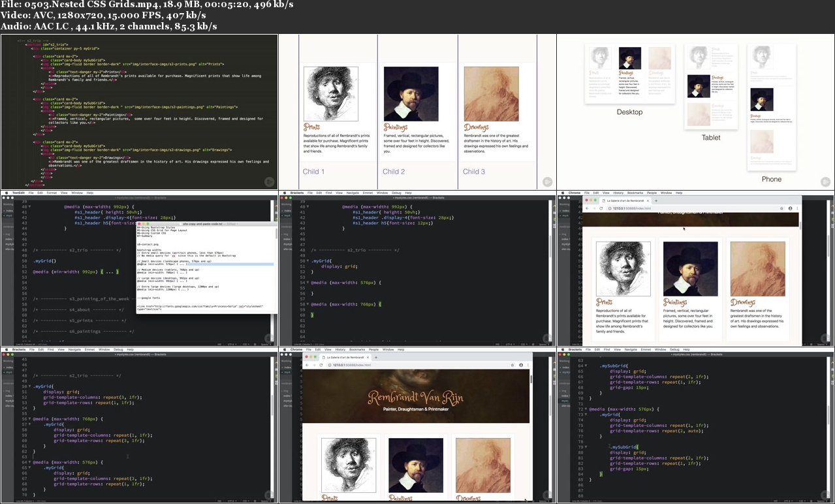Viewport: 835px width, 504px height.
Task: Collapse line 64 .mySubGrid in bottom-right Brackets frame
Action: [x=586, y=366]
